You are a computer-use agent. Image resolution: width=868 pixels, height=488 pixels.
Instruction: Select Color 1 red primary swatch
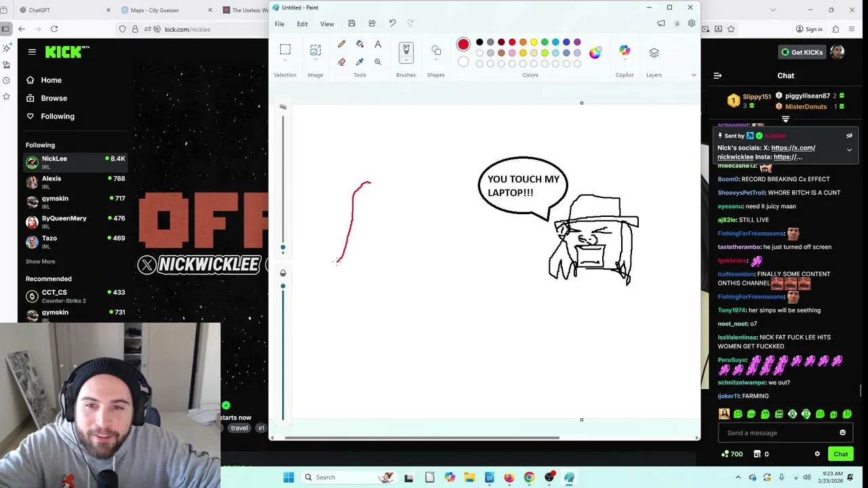click(x=463, y=45)
